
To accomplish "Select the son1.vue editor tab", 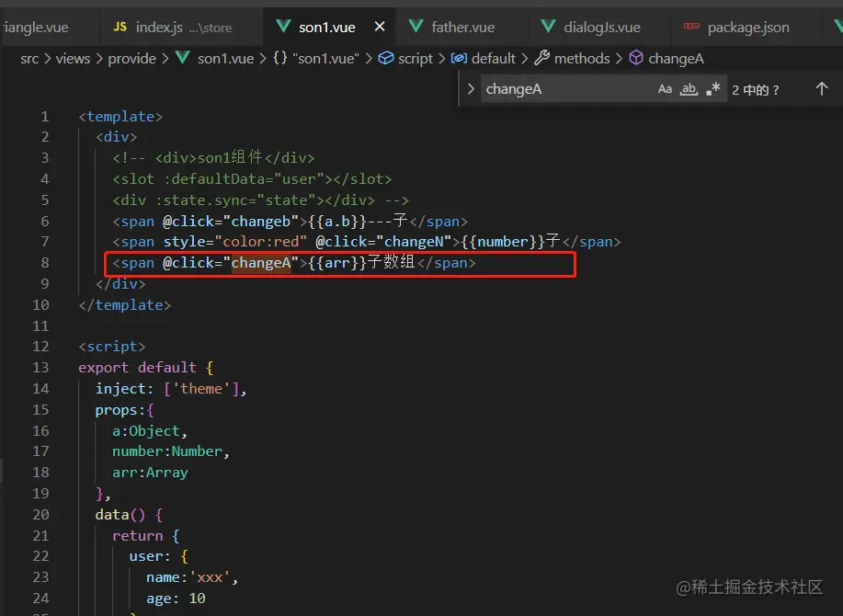I will tap(327, 27).
